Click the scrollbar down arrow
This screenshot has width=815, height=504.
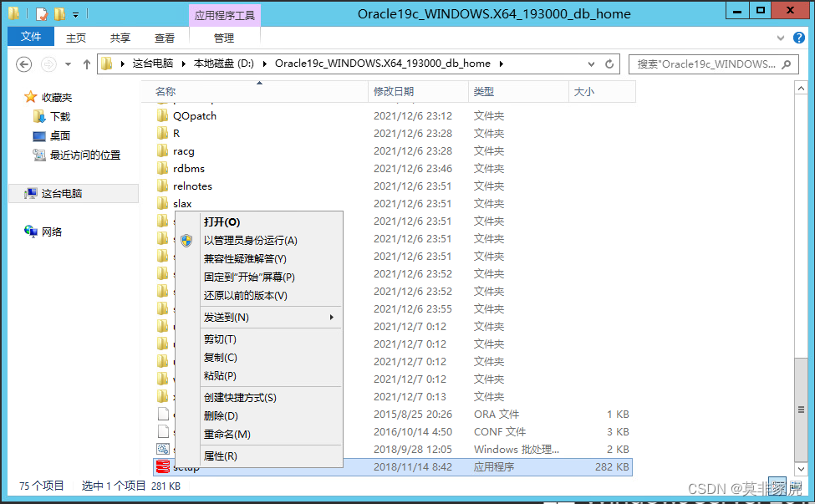801,469
